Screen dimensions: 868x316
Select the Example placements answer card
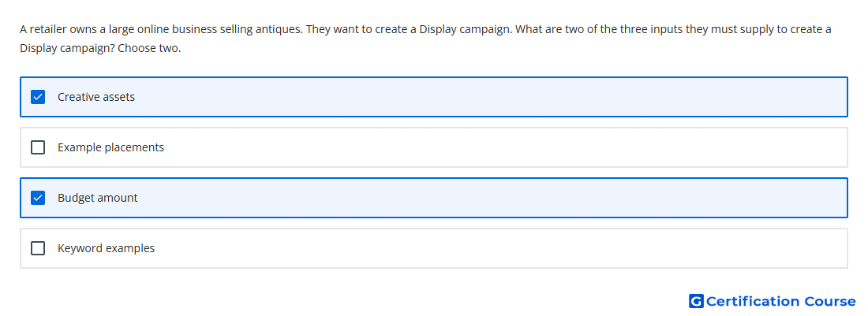tap(434, 147)
